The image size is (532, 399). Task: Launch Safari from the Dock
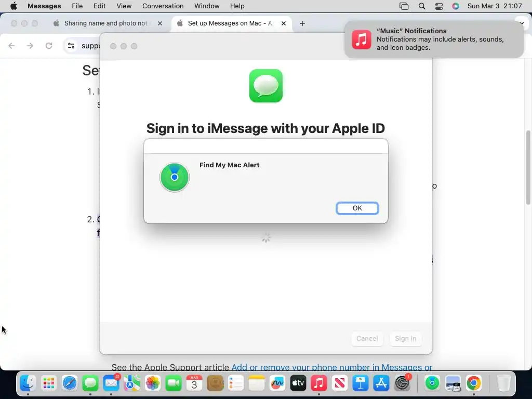click(x=70, y=383)
